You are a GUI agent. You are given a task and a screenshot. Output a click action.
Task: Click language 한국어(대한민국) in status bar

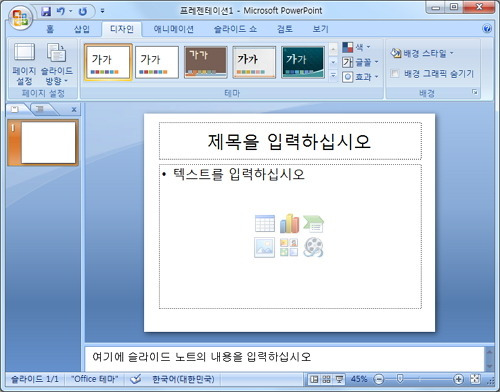tap(183, 379)
